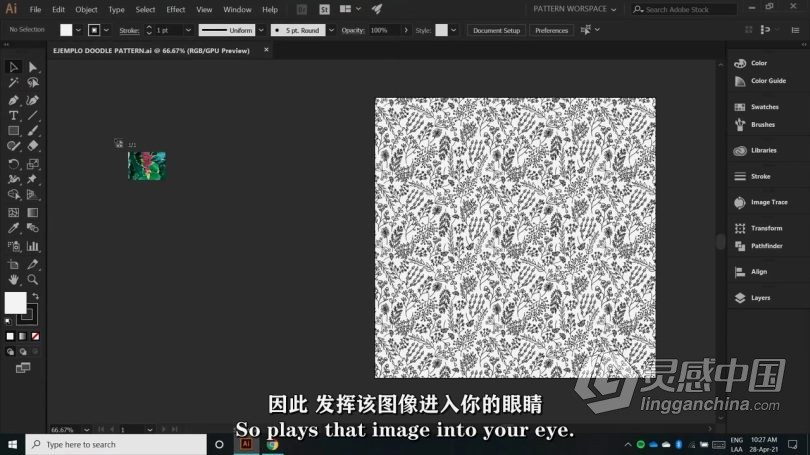Set paint mode to None
This screenshot has width=810, height=455.
click(35, 337)
